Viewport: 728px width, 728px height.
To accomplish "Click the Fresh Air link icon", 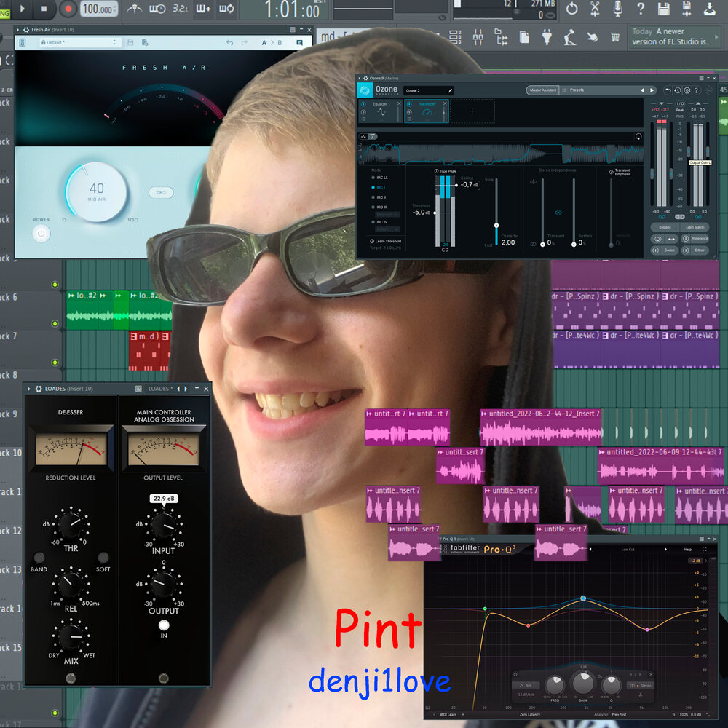I will pos(161,193).
